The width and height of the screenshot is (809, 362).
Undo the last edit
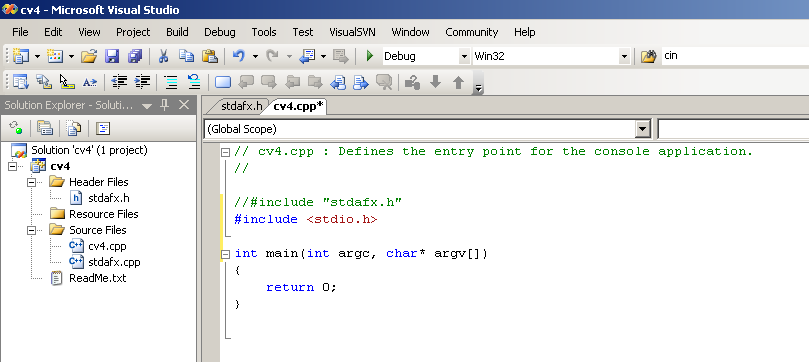(x=238, y=56)
